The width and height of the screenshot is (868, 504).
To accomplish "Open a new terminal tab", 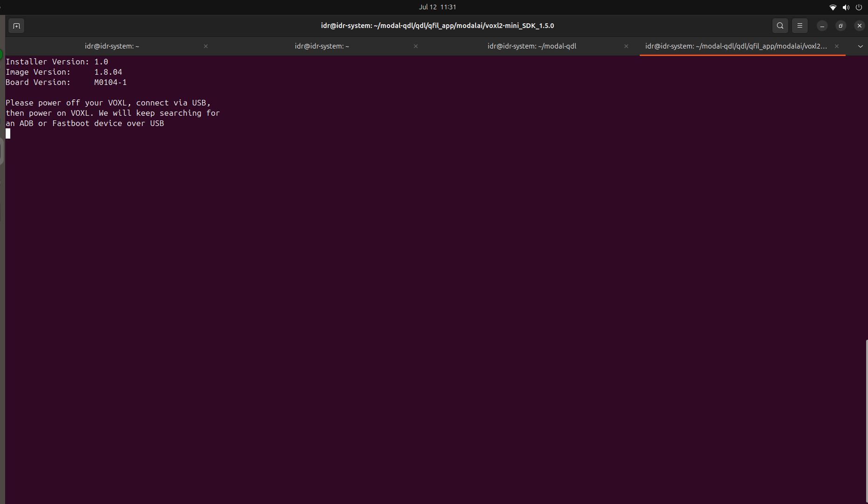I will tap(16, 26).
